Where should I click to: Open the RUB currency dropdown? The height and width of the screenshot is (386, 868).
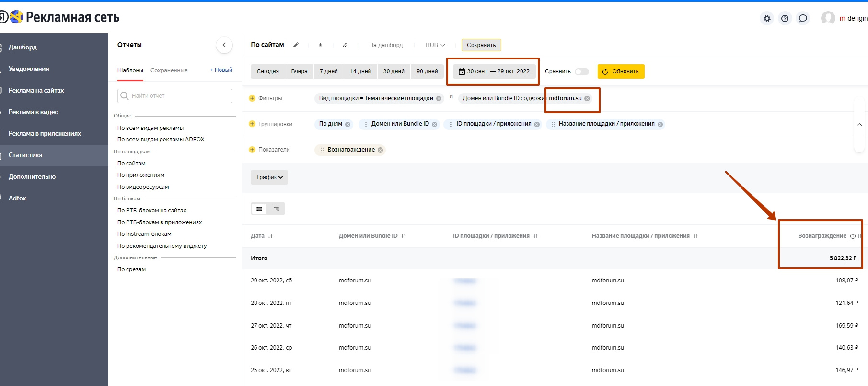point(435,45)
